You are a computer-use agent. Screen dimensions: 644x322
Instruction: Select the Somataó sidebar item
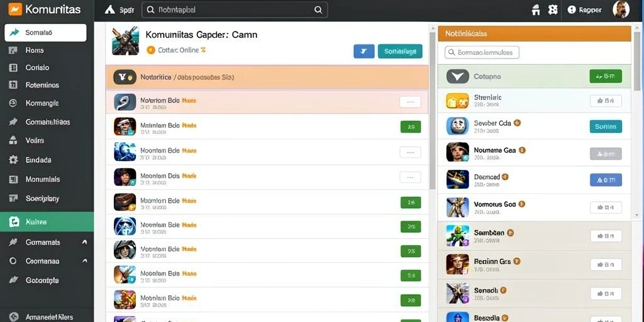point(45,33)
